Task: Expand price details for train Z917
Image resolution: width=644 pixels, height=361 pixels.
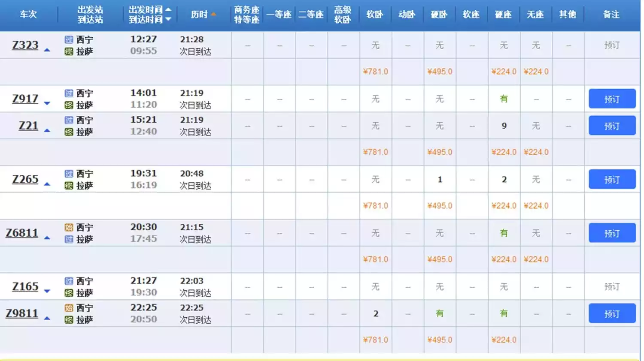Action: point(47,103)
